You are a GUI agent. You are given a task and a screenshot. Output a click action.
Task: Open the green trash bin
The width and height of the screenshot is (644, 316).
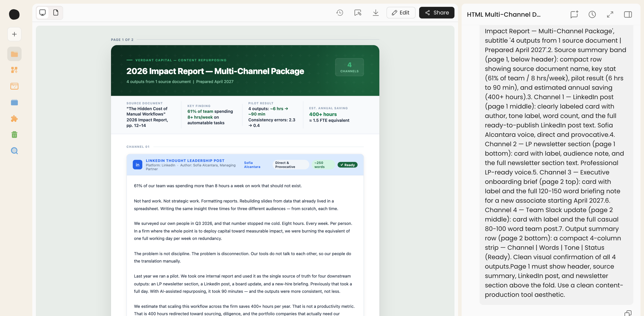[14, 135]
